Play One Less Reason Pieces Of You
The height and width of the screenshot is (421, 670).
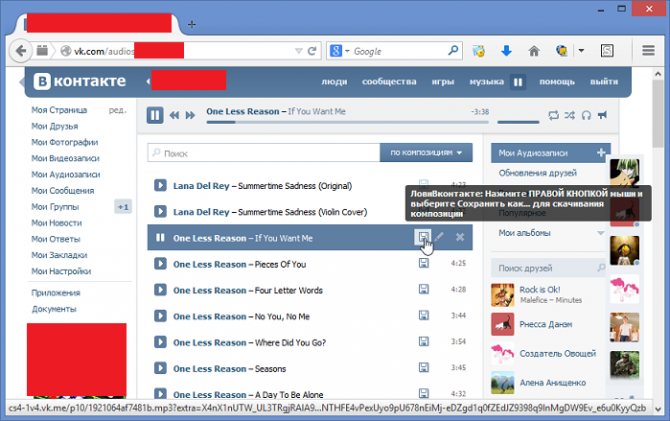[x=160, y=264]
